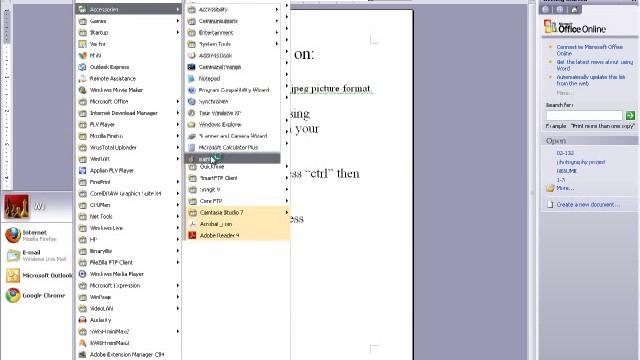This screenshot has width=640, height=360.
Task: Expand the Startup folder
Action: click(128, 32)
